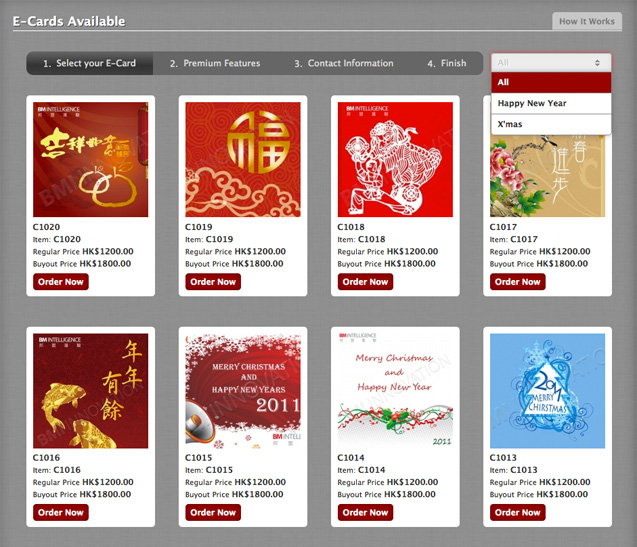637x547 pixels.
Task: Choose Happy New Year filter option
Action: pyautogui.click(x=551, y=103)
